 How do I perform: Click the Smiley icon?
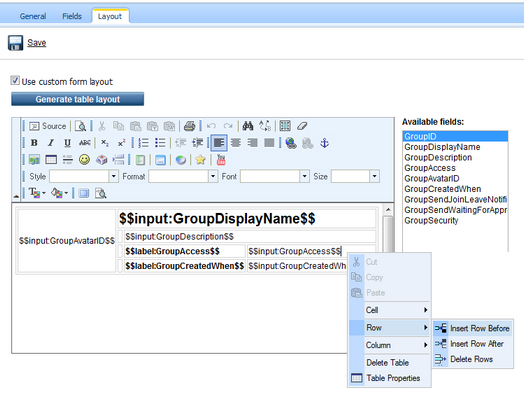point(84,160)
